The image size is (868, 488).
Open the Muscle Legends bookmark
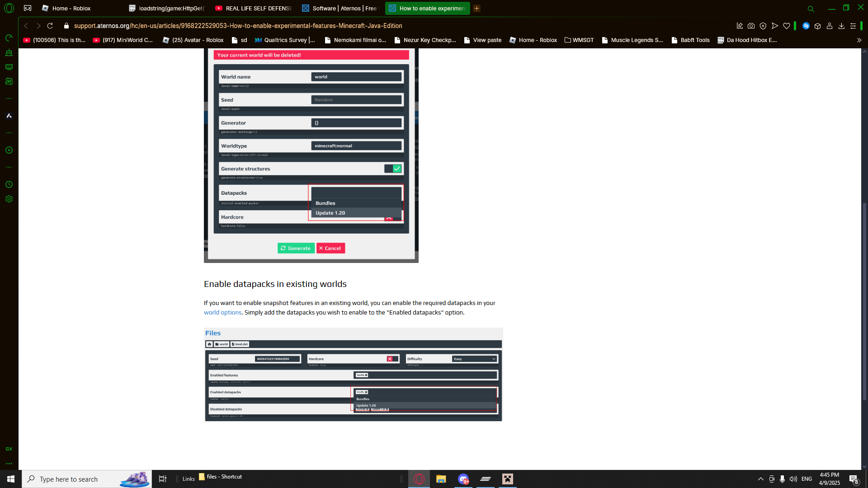tap(632, 40)
